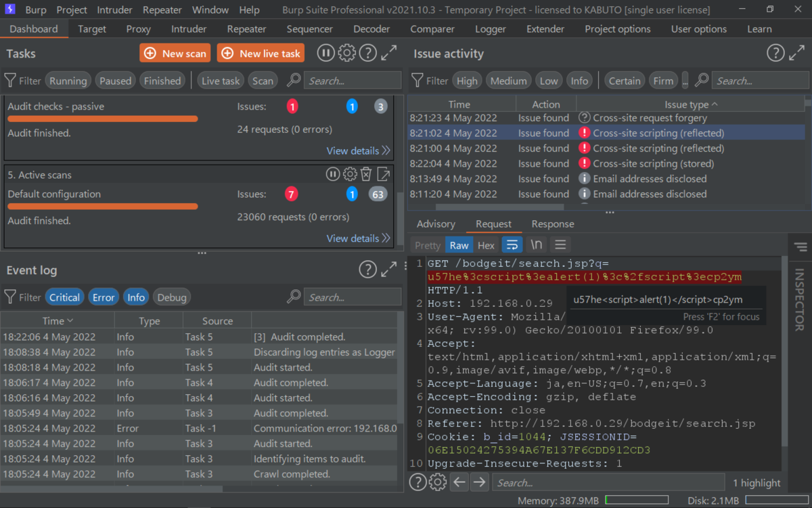Switch request view to Hex

pos(487,245)
